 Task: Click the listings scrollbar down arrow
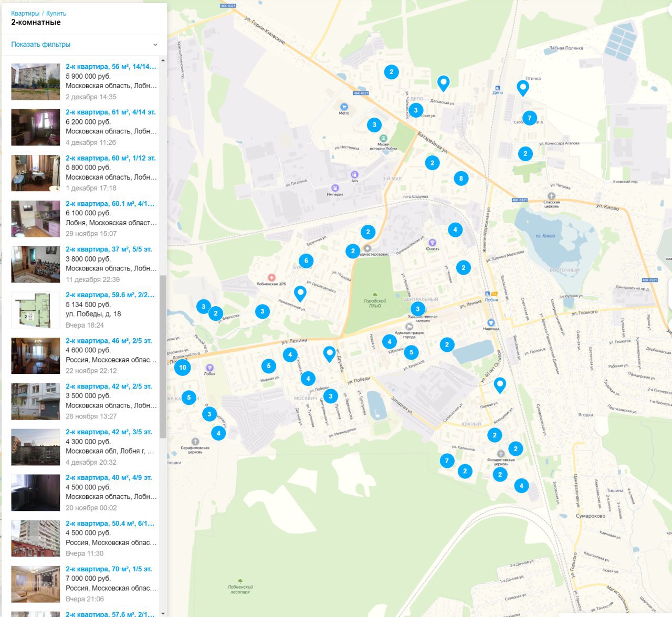coord(163,613)
